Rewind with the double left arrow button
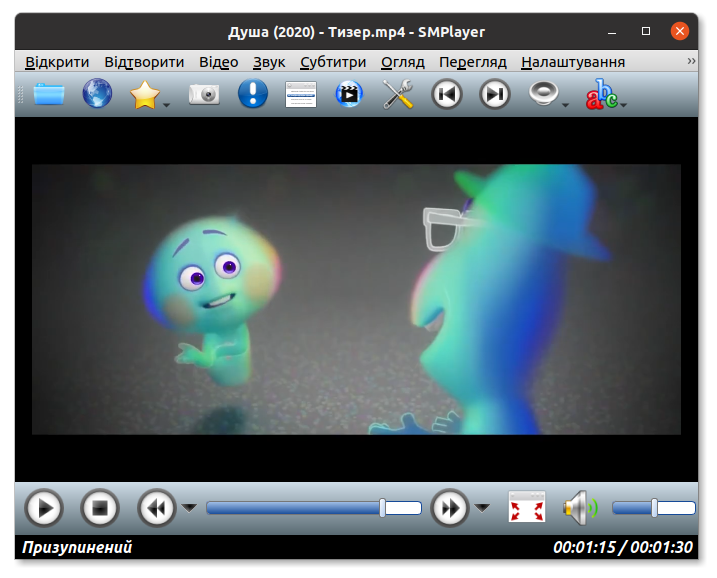 tap(157, 508)
